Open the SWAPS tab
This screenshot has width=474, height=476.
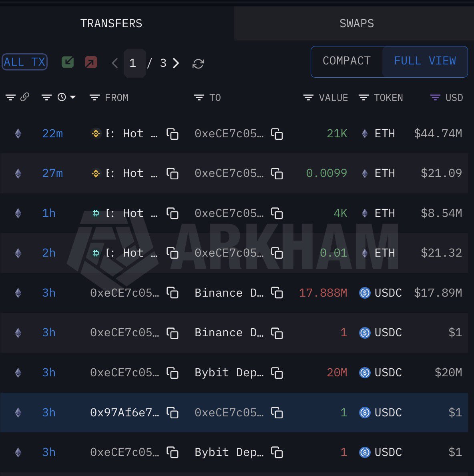pyautogui.click(x=356, y=23)
